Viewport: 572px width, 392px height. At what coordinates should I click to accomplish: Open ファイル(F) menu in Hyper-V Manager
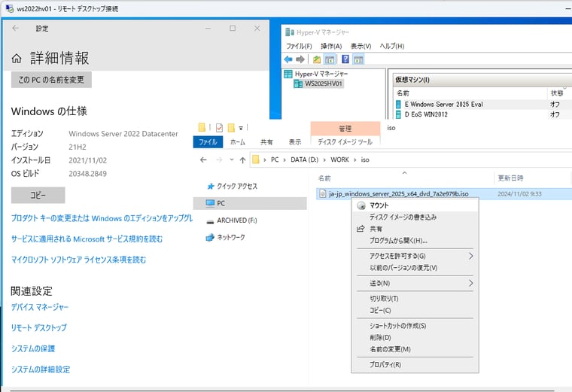pos(299,47)
